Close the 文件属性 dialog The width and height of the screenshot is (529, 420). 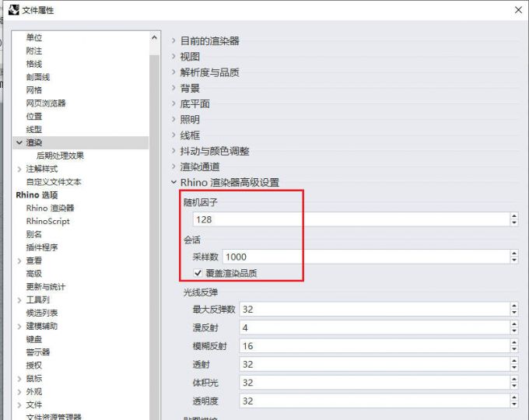click(518, 10)
